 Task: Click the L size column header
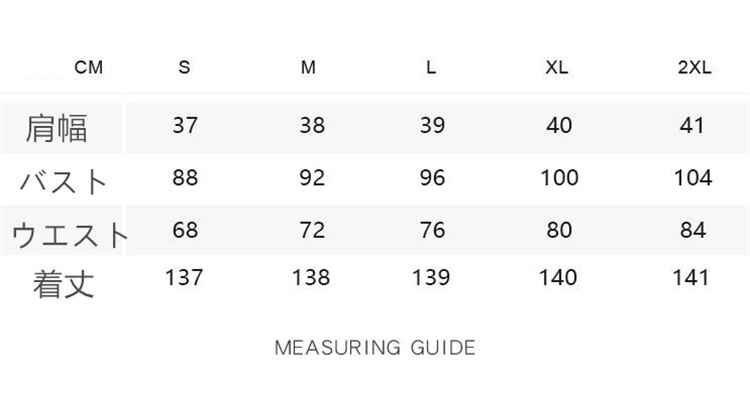(x=431, y=68)
